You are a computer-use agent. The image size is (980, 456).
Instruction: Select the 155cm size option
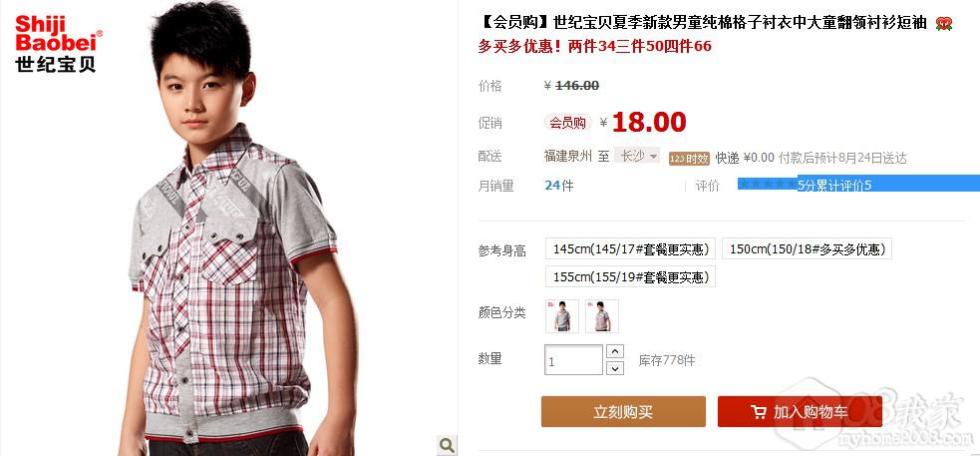click(631, 276)
